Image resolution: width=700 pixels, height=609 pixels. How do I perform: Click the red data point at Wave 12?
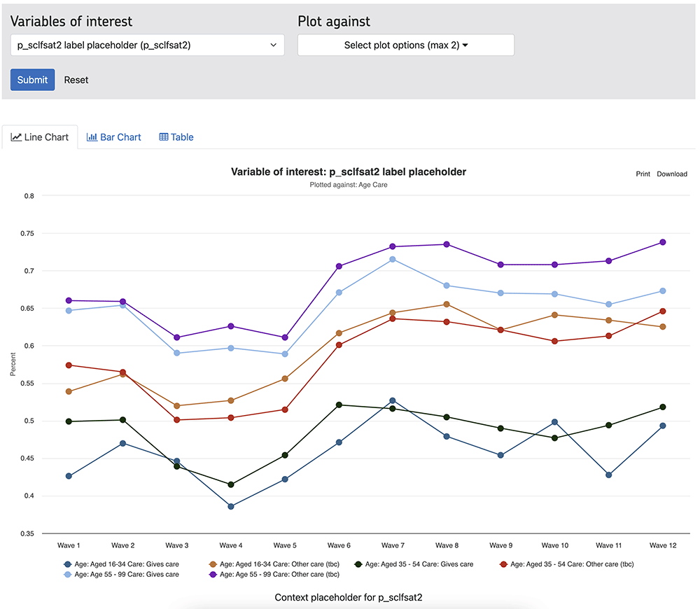tap(662, 309)
